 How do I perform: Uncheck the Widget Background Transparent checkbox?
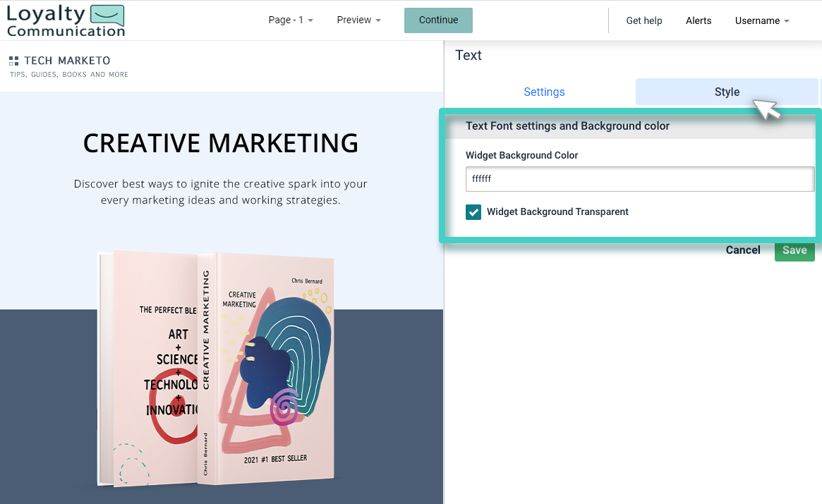click(x=473, y=211)
